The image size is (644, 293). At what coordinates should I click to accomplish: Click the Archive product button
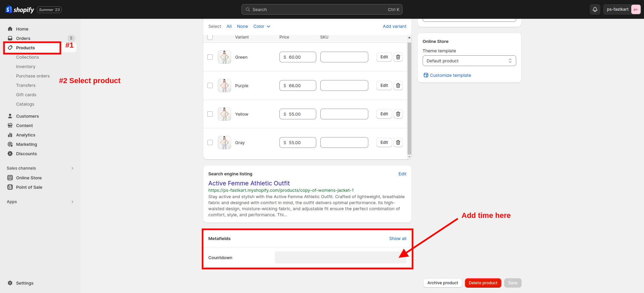coord(442,283)
